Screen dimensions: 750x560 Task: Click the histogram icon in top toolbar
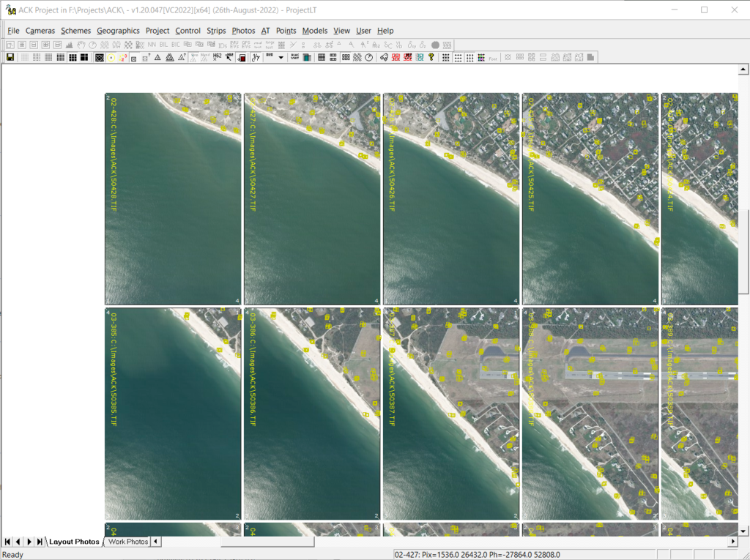[x=69, y=45]
